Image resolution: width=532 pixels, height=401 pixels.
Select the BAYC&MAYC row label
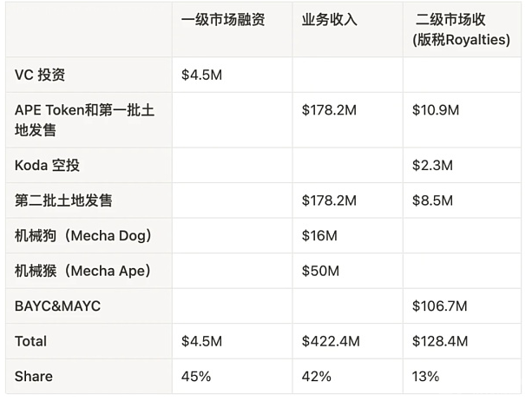57,306
